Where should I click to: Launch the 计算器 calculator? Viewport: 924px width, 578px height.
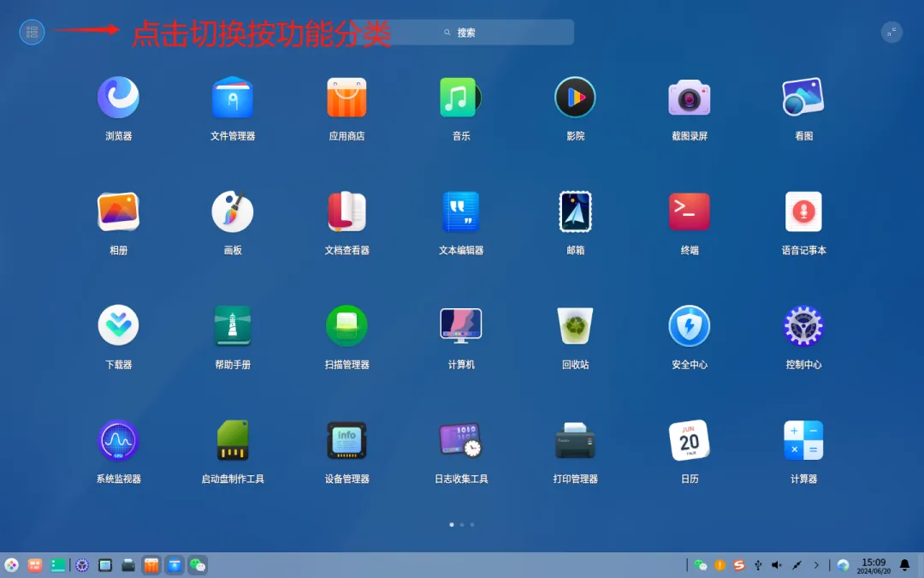pos(803,440)
